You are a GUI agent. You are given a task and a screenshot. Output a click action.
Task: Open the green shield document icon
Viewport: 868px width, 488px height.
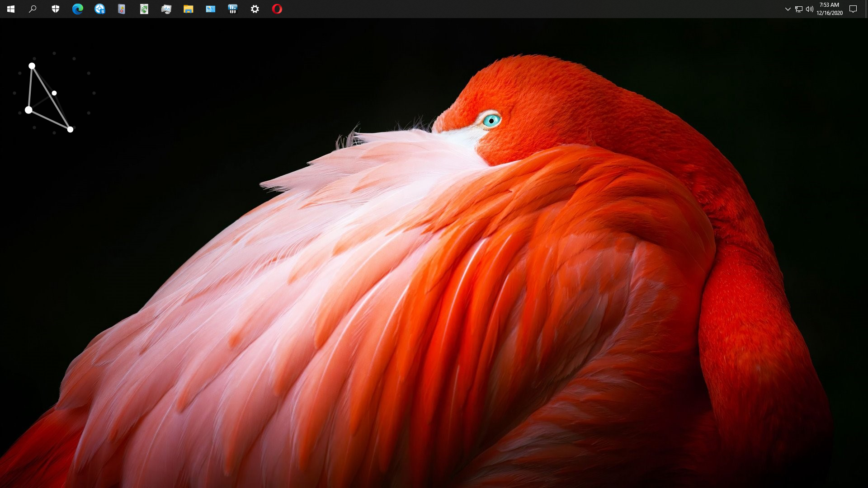click(144, 9)
